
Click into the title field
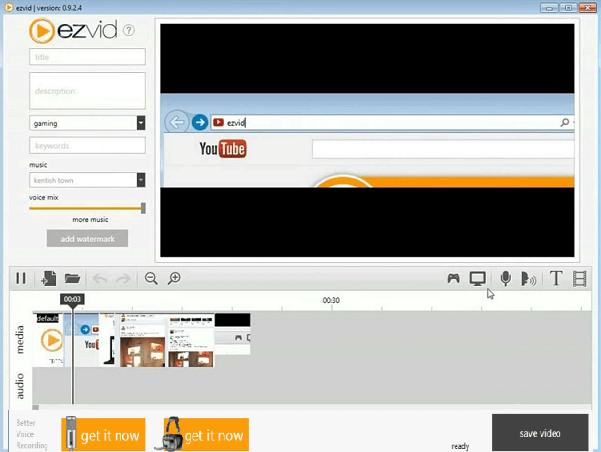pos(87,57)
